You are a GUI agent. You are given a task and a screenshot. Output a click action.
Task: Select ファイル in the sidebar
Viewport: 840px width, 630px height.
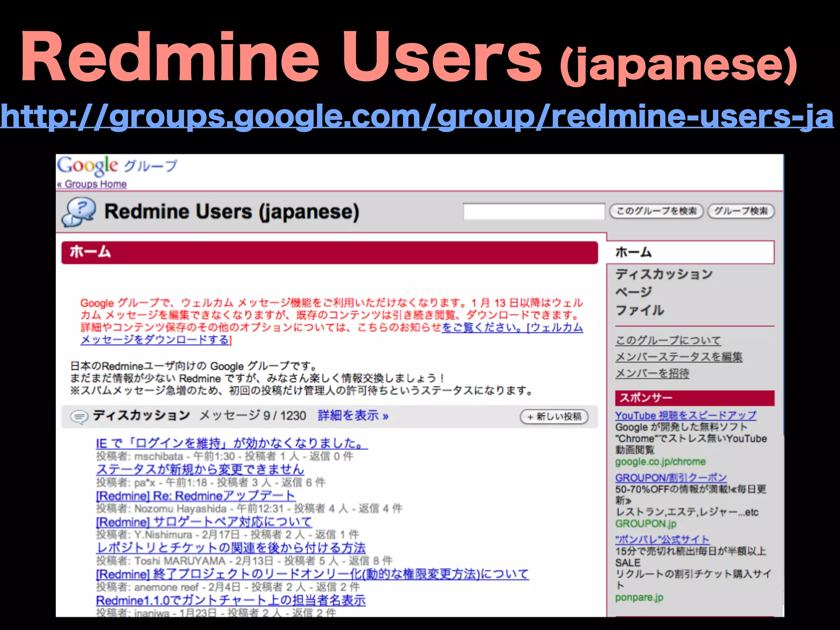pyautogui.click(x=640, y=310)
